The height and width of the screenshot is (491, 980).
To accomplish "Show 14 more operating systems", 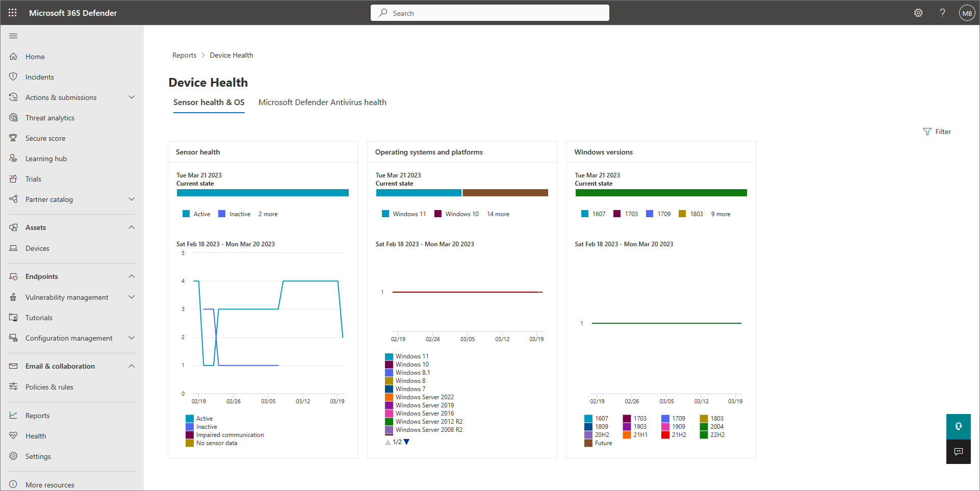I will click(498, 214).
